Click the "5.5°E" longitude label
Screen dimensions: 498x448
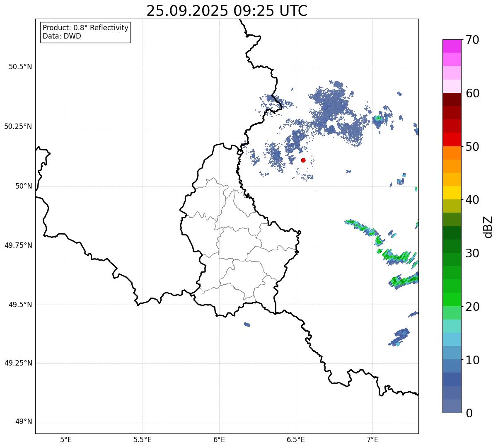click(x=143, y=440)
